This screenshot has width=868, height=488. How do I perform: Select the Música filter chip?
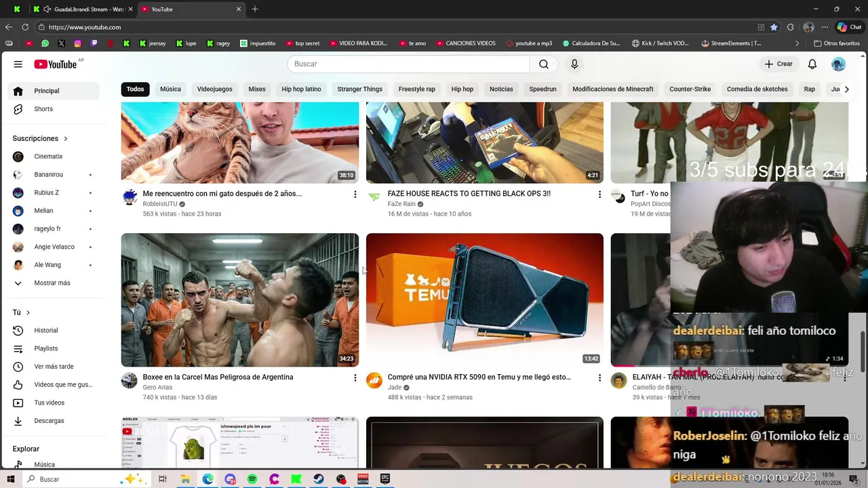(x=170, y=89)
